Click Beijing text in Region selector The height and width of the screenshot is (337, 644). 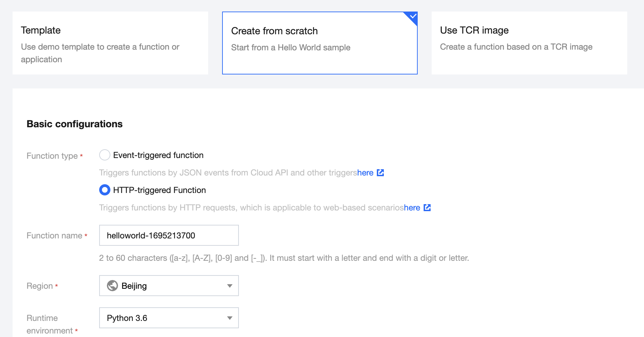coord(134,286)
